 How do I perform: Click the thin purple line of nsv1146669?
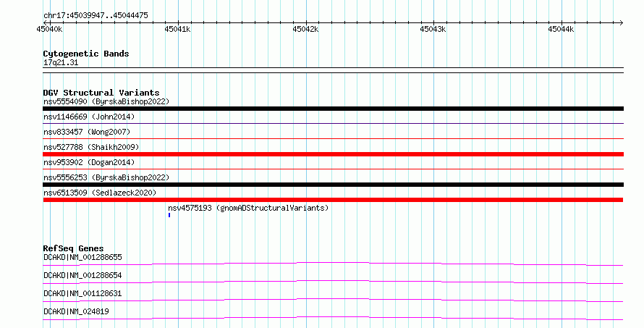[x=333, y=123]
